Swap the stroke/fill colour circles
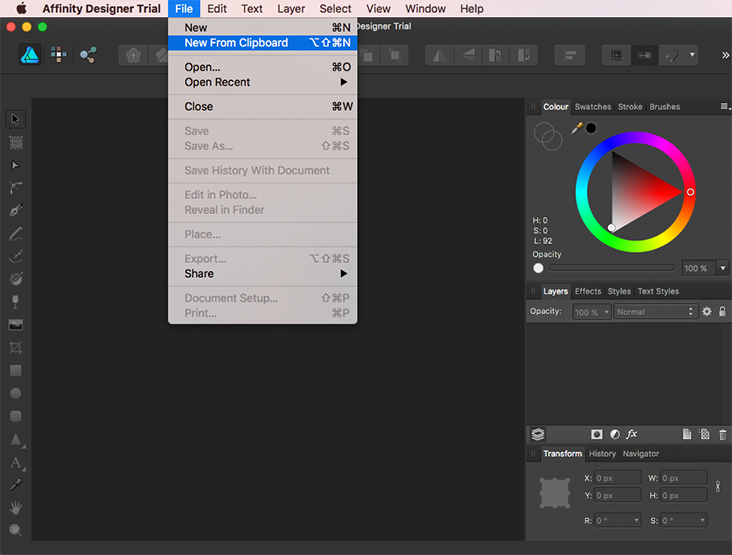The image size is (732, 555). click(548, 136)
